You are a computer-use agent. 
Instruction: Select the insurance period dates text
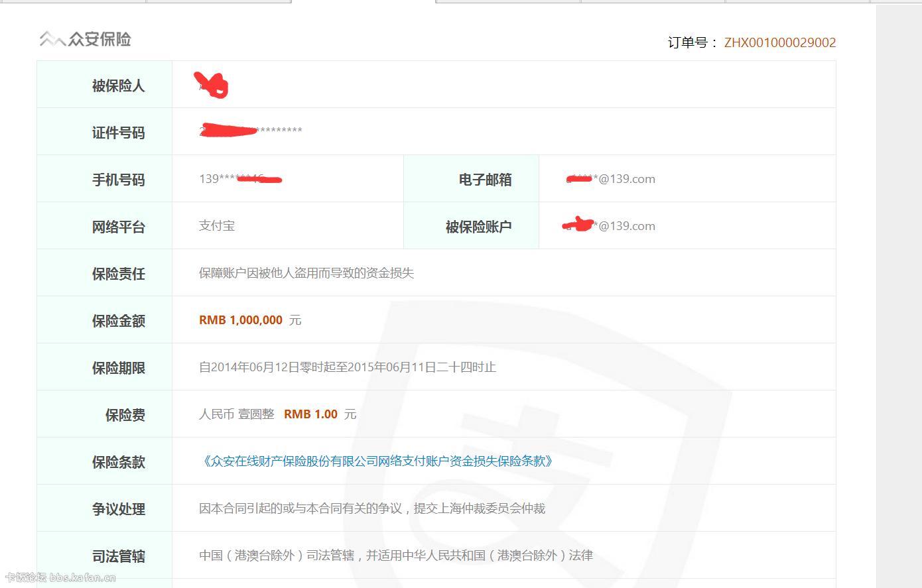point(348,367)
